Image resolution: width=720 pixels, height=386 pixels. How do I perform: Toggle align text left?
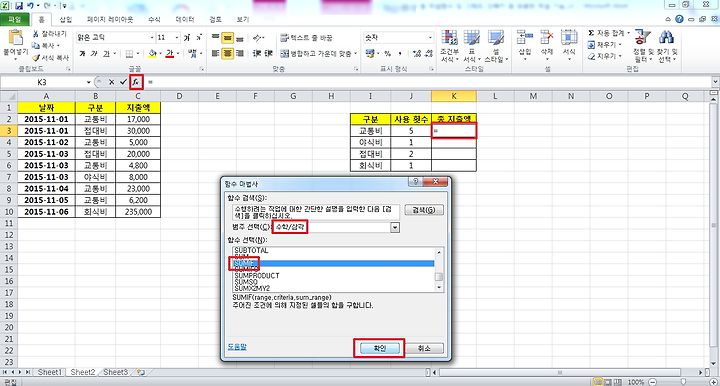click(x=215, y=54)
